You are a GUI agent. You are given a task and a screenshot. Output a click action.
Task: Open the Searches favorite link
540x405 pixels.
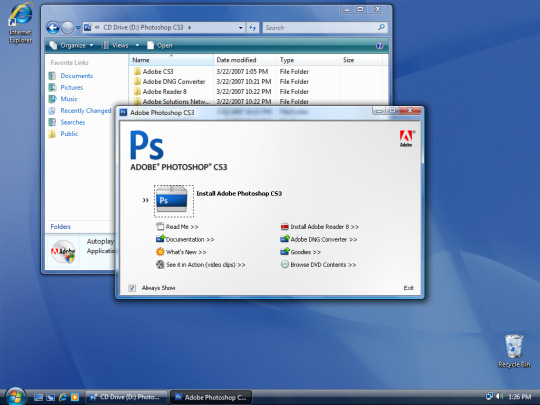pyautogui.click(x=73, y=122)
